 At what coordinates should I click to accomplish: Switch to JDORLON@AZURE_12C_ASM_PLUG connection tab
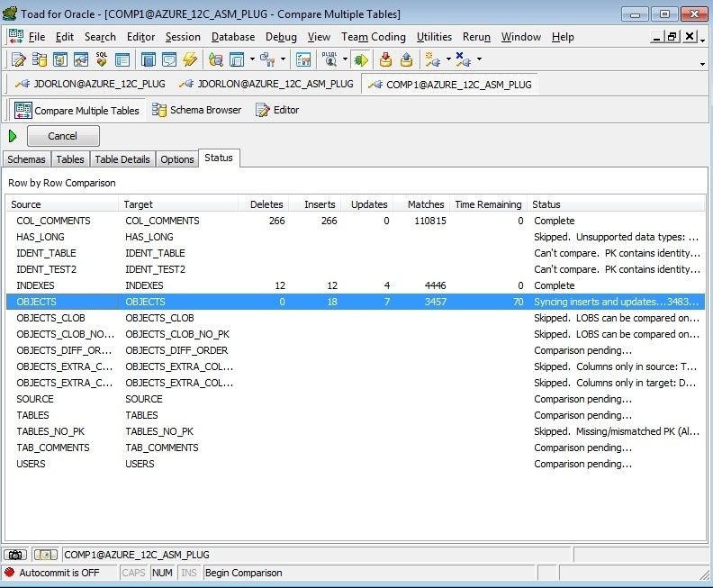click(266, 84)
